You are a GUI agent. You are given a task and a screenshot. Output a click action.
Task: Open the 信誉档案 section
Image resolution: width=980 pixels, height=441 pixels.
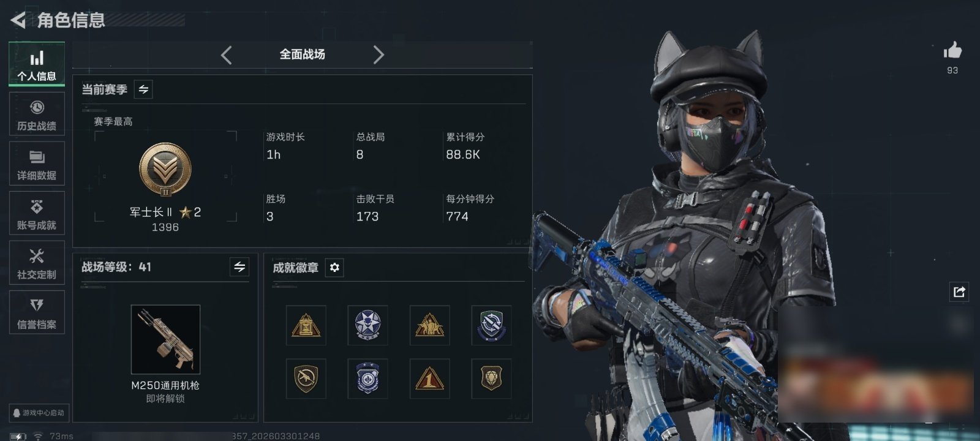37,312
